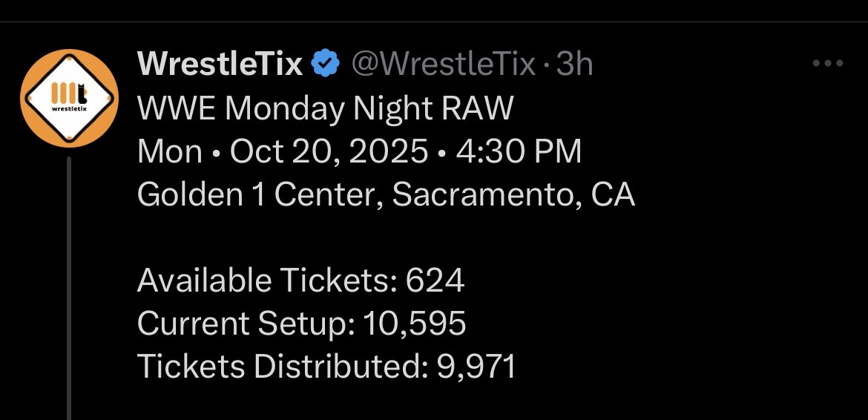Click the "Oct 20, 2025" date text
Screen dimensions: 868x420
pos(329,152)
